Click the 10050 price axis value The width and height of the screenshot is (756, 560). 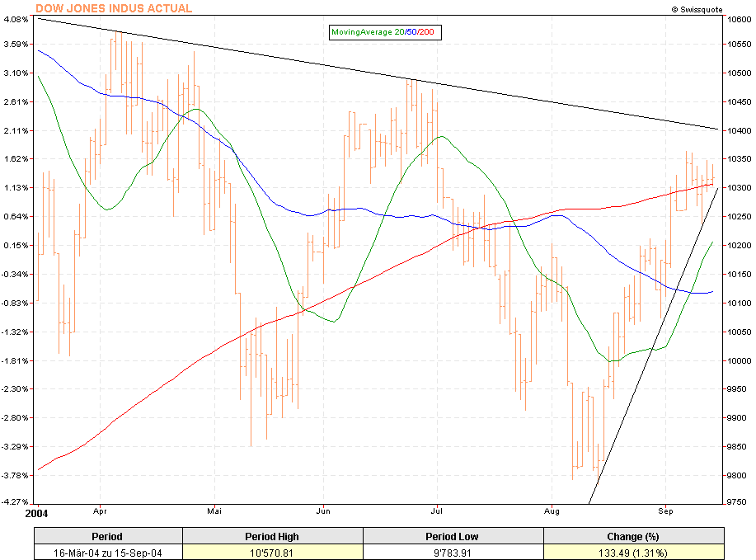click(740, 332)
